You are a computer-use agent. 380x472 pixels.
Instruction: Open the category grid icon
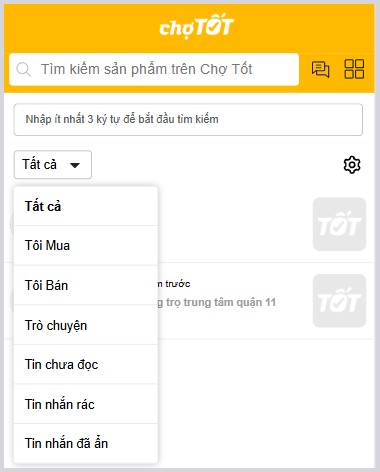(354, 69)
